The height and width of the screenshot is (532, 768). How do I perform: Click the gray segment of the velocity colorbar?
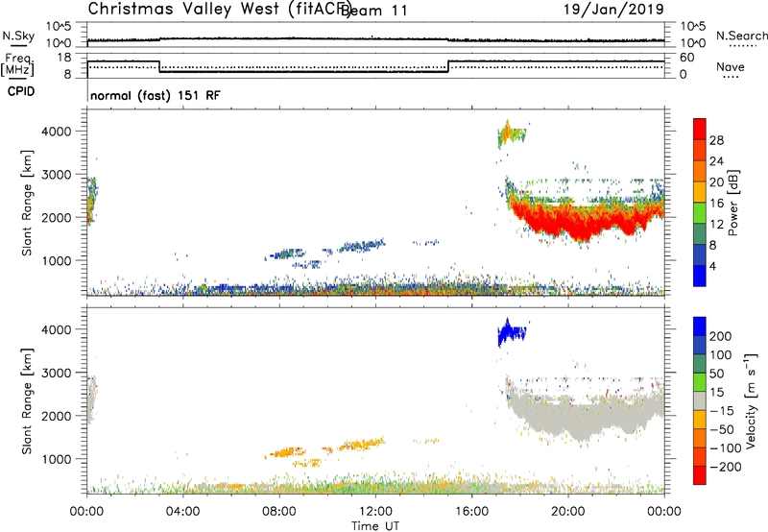[700, 400]
